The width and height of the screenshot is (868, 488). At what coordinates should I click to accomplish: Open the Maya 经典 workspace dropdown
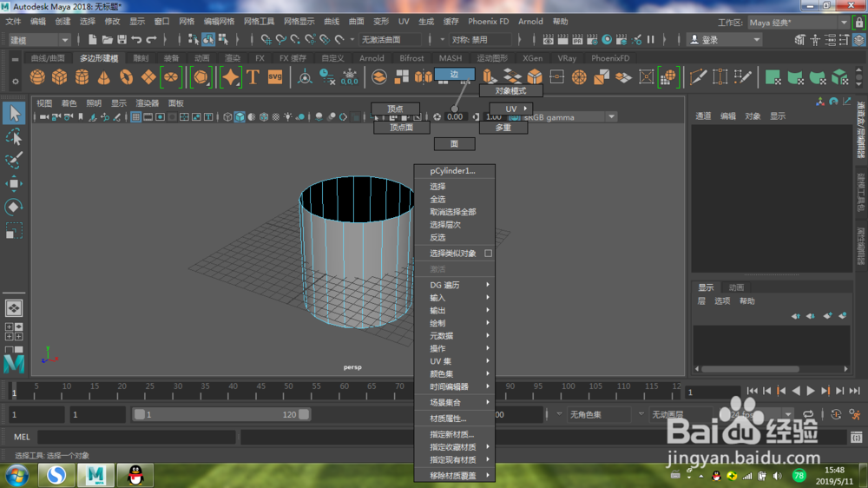(x=799, y=23)
